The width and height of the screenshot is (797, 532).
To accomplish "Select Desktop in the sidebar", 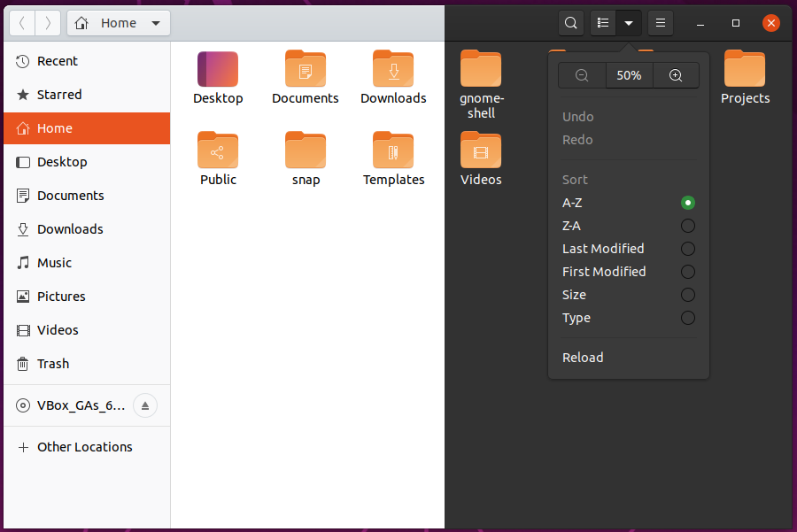I will click(x=87, y=162).
